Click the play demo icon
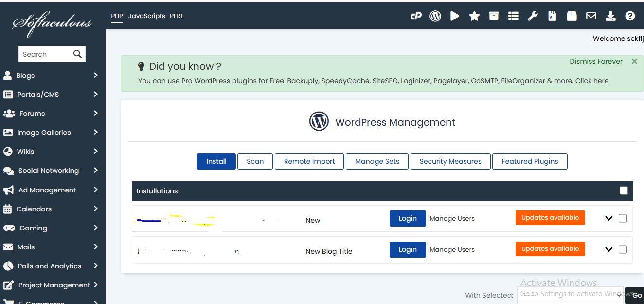Image resolution: width=644 pixels, height=304 pixels. (x=455, y=16)
